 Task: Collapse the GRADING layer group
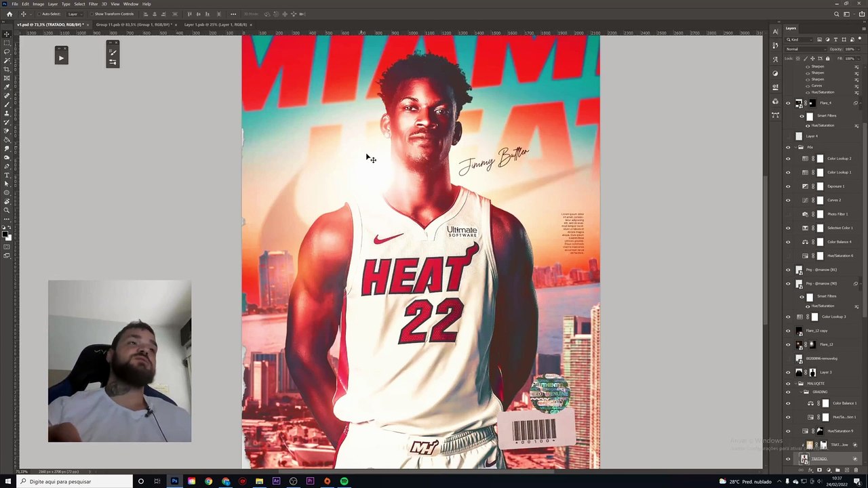[x=801, y=392]
